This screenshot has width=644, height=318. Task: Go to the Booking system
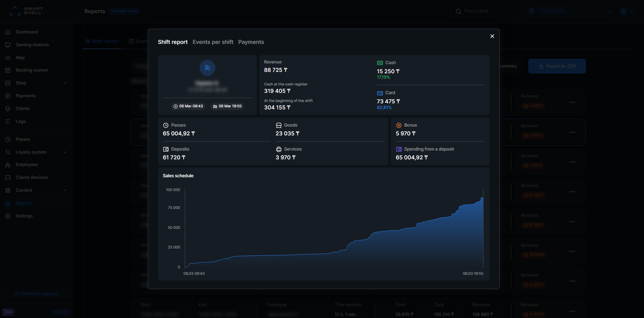click(x=31, y=70)
